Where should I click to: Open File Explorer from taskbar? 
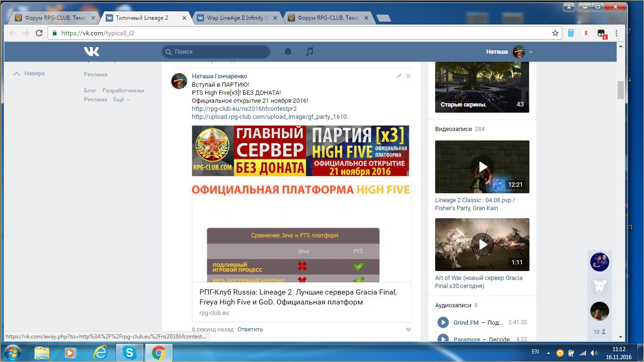tap(42, 352)
